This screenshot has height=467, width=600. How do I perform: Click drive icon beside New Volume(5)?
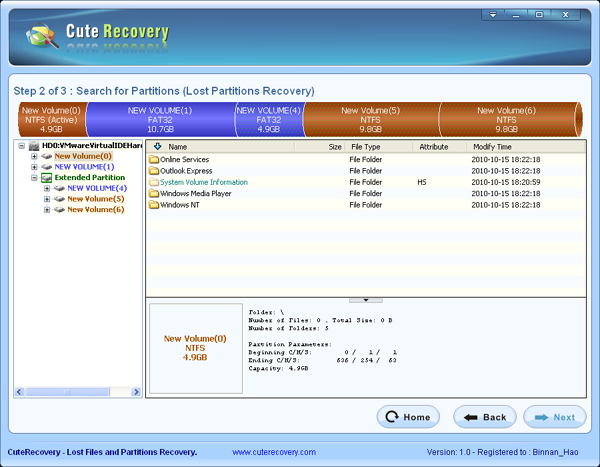[x=59, y=199]
